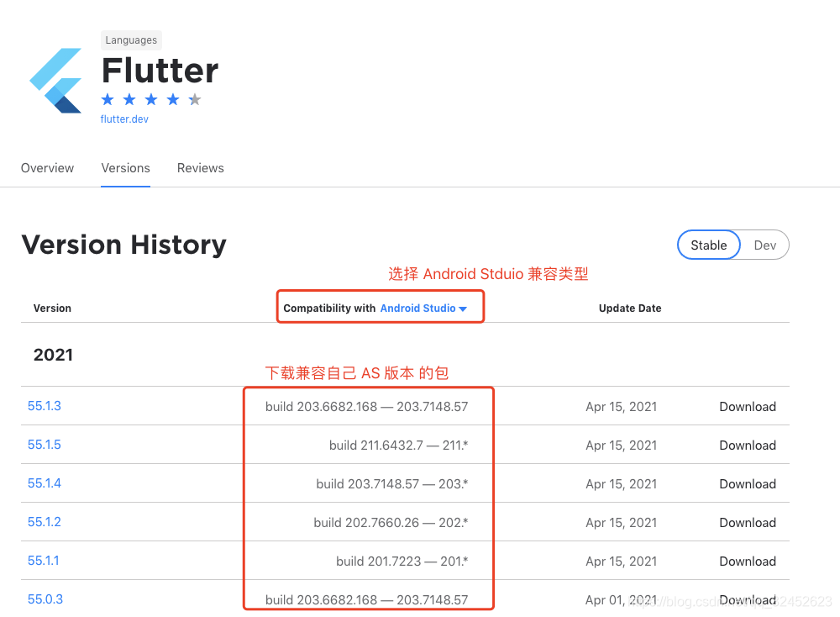Select the Versions tab
The width and height of the screenshot is (840, 617).
coord(125,168)
